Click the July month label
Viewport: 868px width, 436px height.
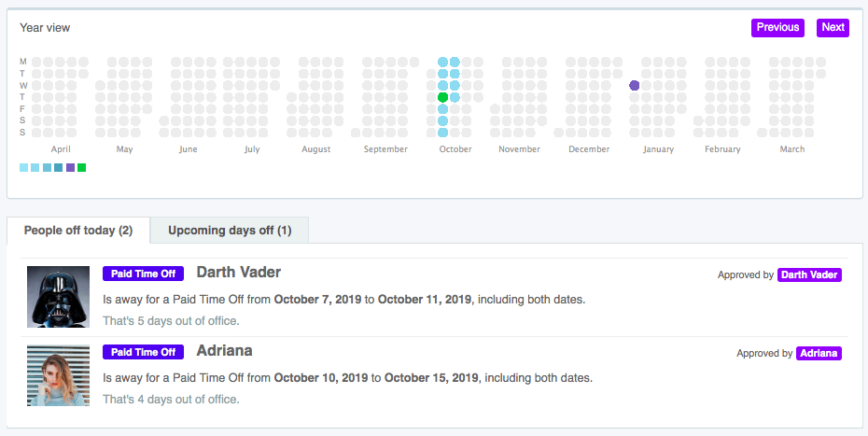pos(252,149)
